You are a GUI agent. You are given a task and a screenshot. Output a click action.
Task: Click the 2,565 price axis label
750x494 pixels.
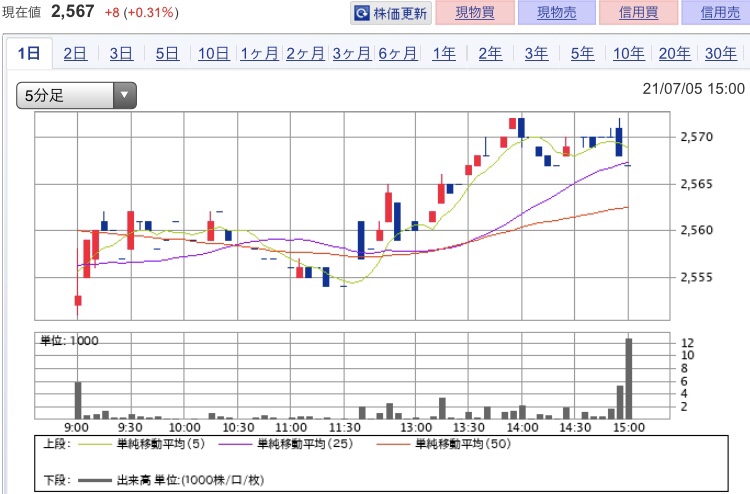[696, 184]
